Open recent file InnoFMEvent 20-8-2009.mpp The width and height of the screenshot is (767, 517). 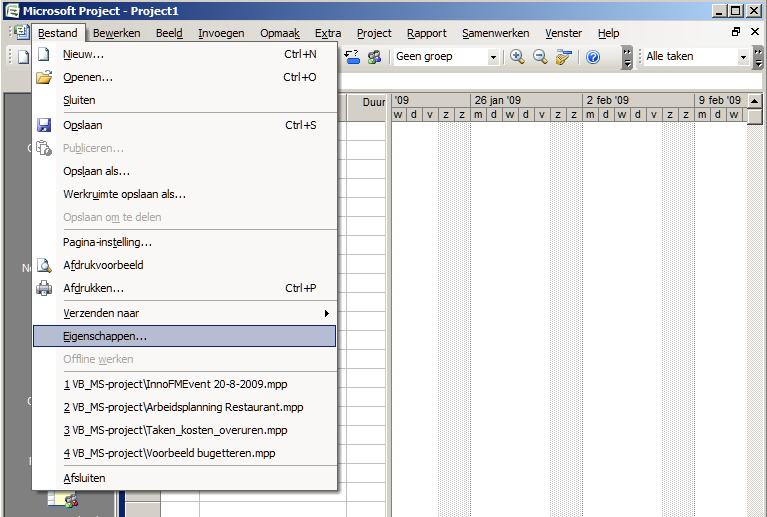184,384
